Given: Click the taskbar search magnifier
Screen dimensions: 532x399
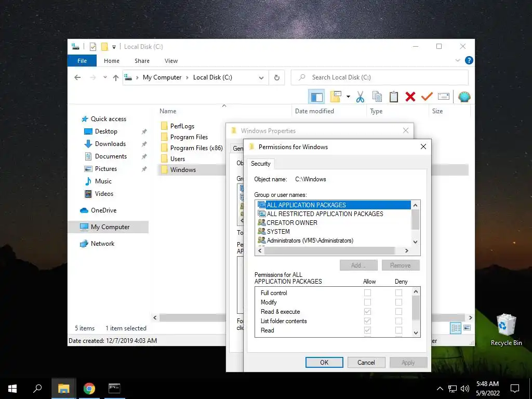Looking at the screenshot, I should point(37,389).
